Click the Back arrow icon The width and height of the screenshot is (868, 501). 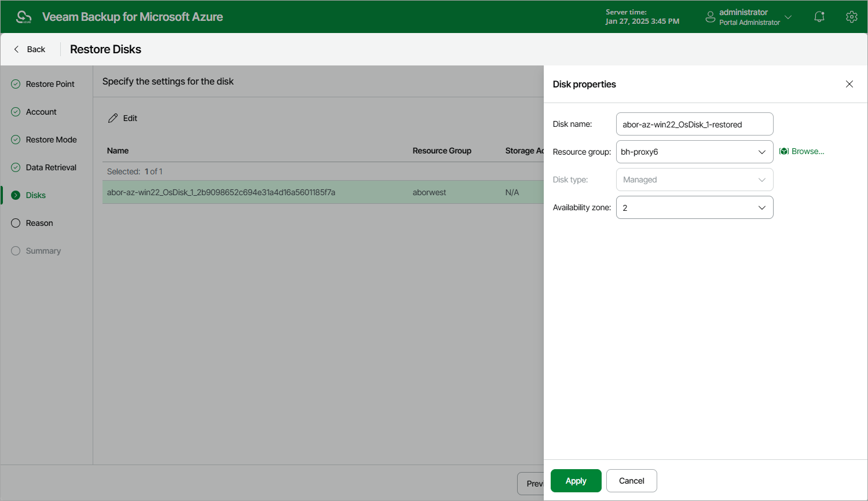coord(16,49)
